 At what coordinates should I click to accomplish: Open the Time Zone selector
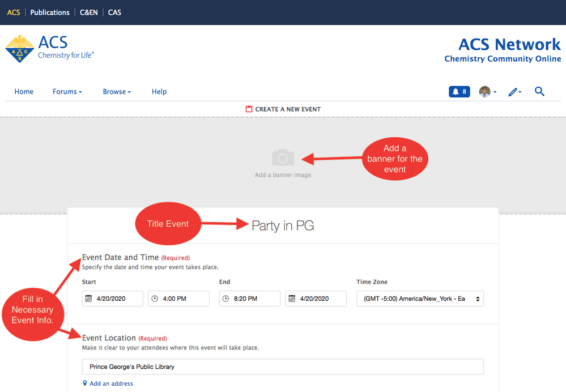419,299
